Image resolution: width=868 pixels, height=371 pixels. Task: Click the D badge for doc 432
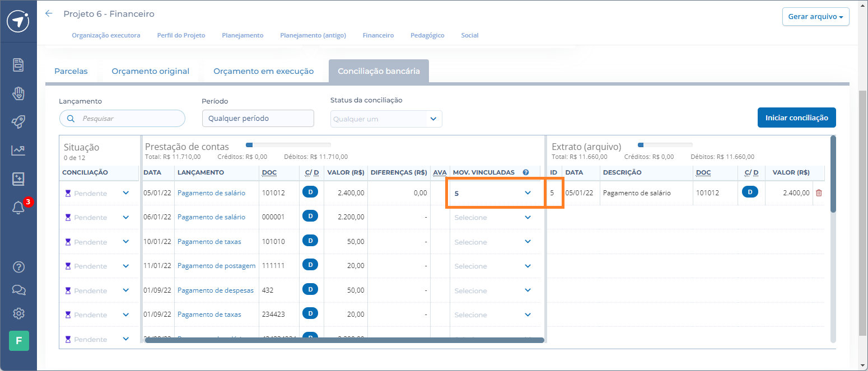(310, 289)
